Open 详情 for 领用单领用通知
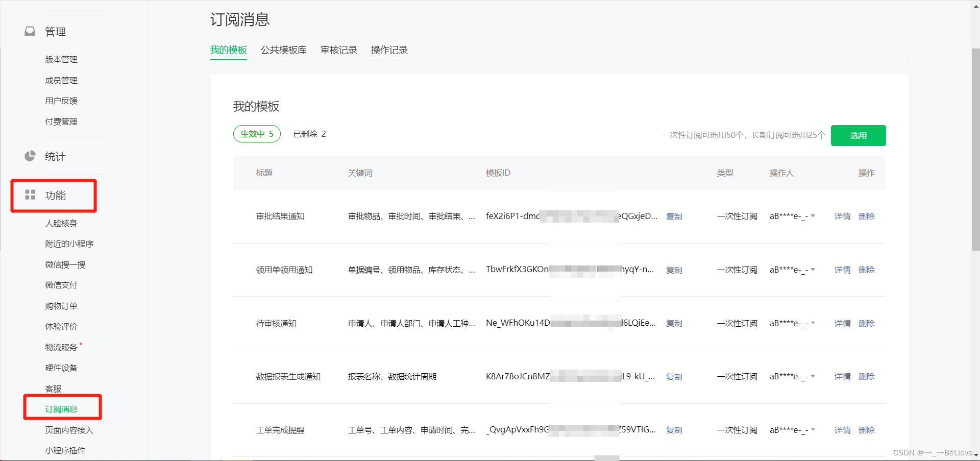 843,270
